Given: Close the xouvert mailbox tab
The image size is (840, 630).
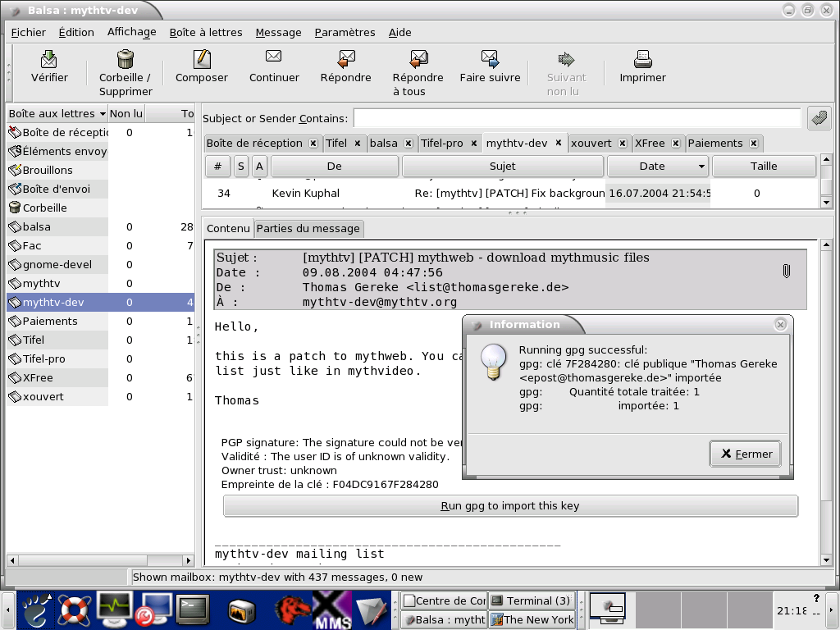Looking at the screenshot, I should coord(623,144).
